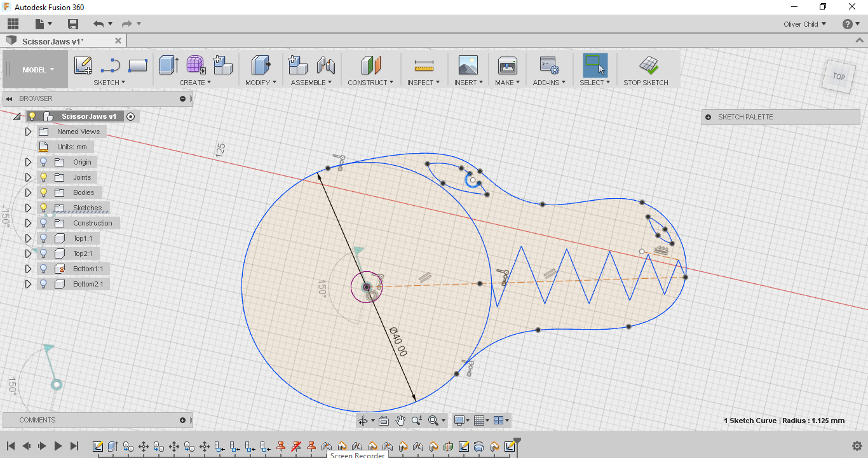Click the Measure icon above Inspect
This screenshot has height=458, width=868.
coord(423,65)
